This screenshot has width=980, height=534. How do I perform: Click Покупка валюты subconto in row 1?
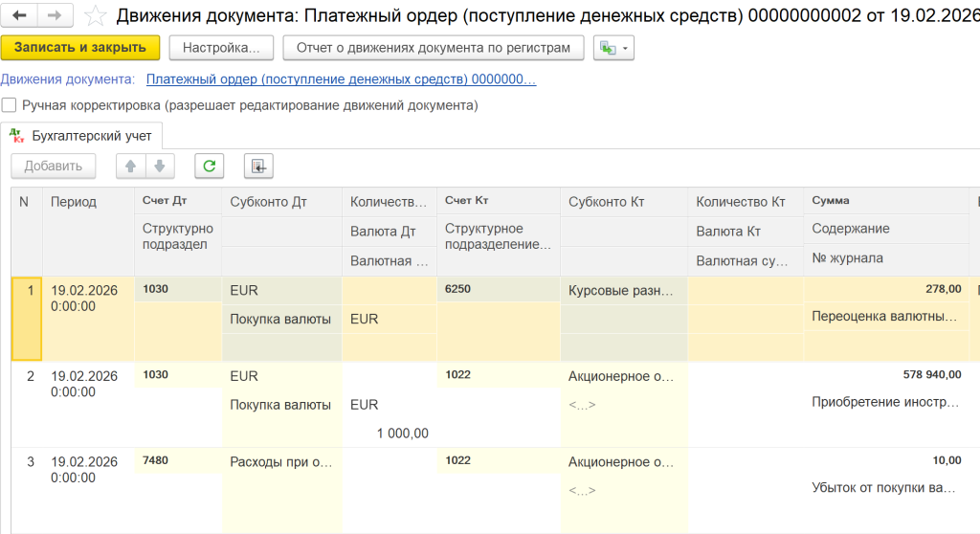click(x=281, y=319)
